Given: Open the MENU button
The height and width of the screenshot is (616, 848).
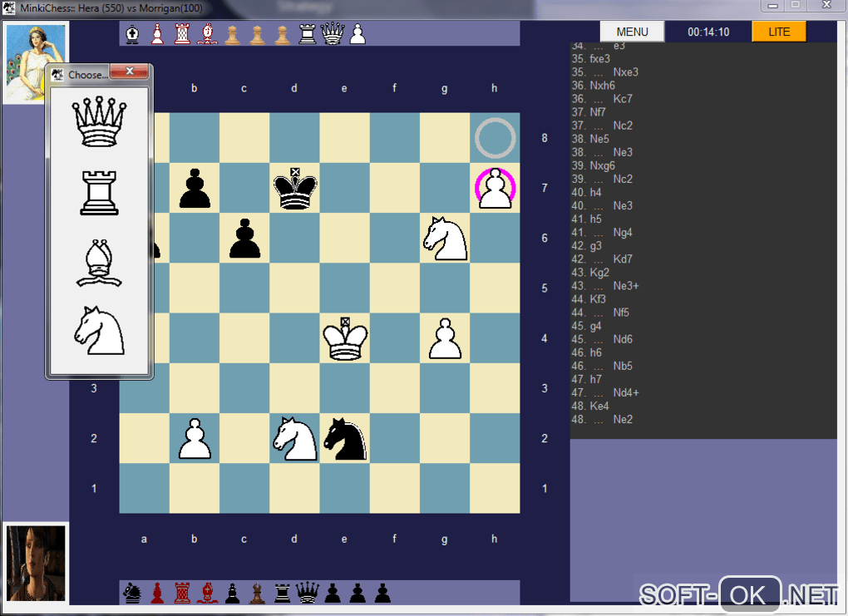Looking at the screenshot, I should pyautogui.click(x=632, y=32).
